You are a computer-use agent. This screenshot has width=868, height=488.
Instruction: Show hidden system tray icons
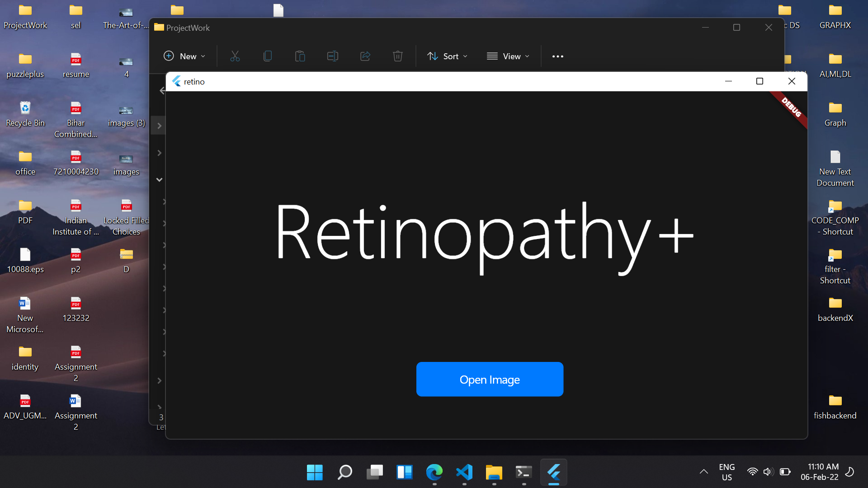704,472
